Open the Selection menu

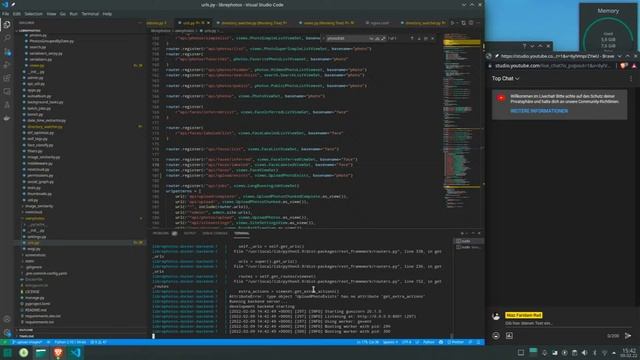click(x=33, y=14)
